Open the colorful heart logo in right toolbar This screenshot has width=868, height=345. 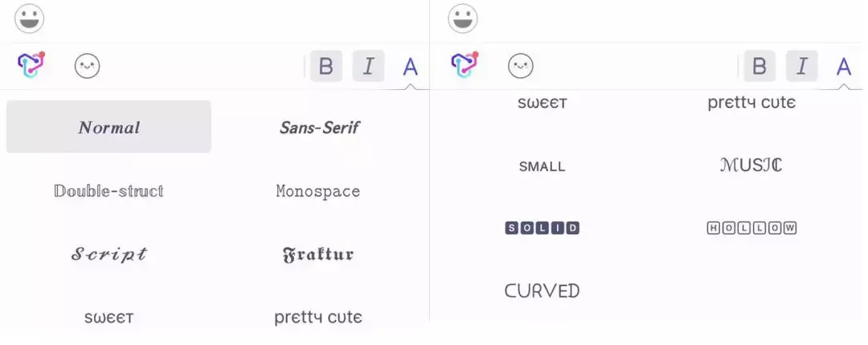(465, 65)
